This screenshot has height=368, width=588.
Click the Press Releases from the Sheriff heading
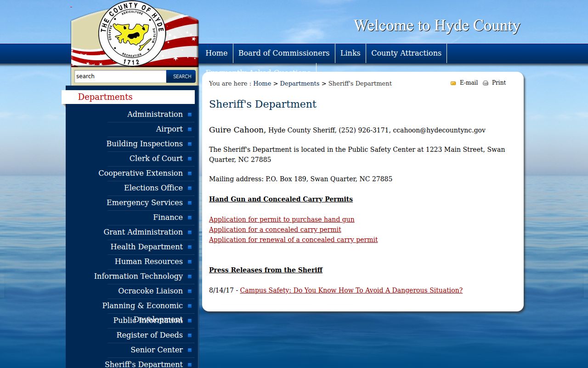(266, 270)
